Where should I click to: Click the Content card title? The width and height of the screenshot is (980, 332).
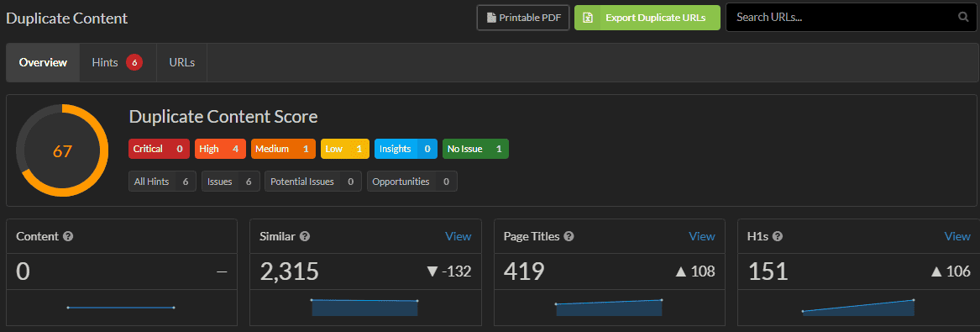click(38, 236)
